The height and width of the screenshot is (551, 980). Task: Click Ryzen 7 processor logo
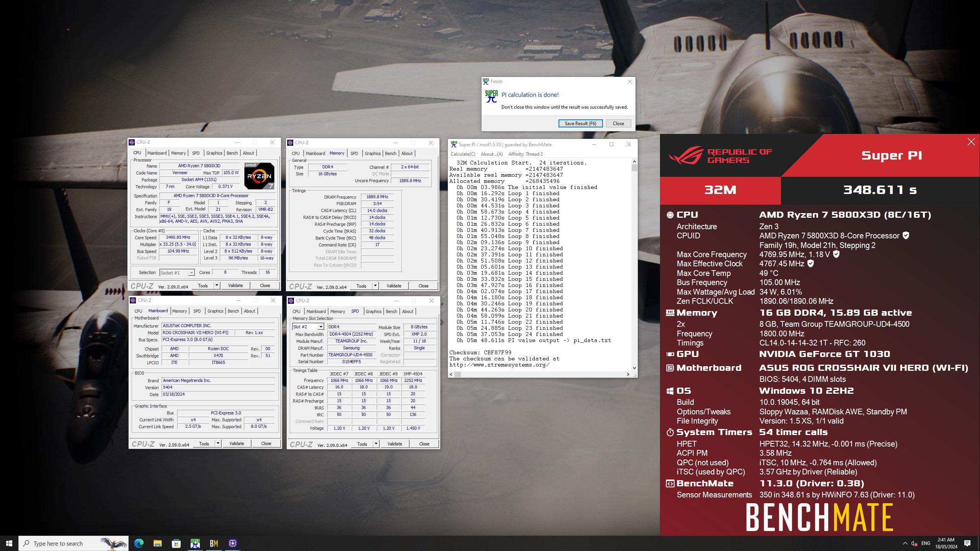click(259, 176)
